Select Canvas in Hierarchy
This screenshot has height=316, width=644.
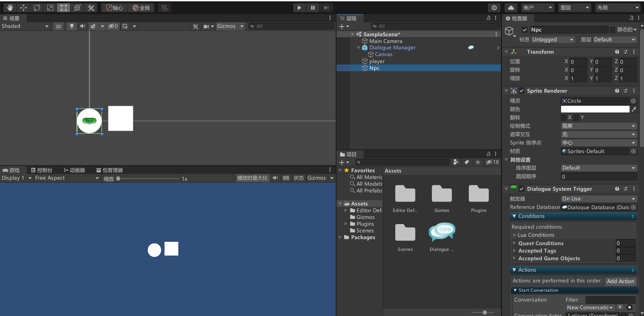click(383, 54)
